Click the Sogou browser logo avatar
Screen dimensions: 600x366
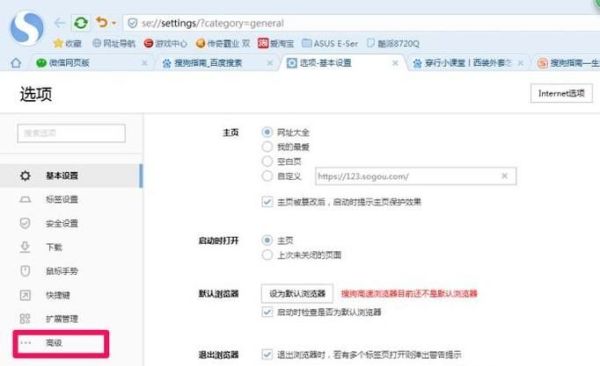pyautogui.click(x=27, y=28)
